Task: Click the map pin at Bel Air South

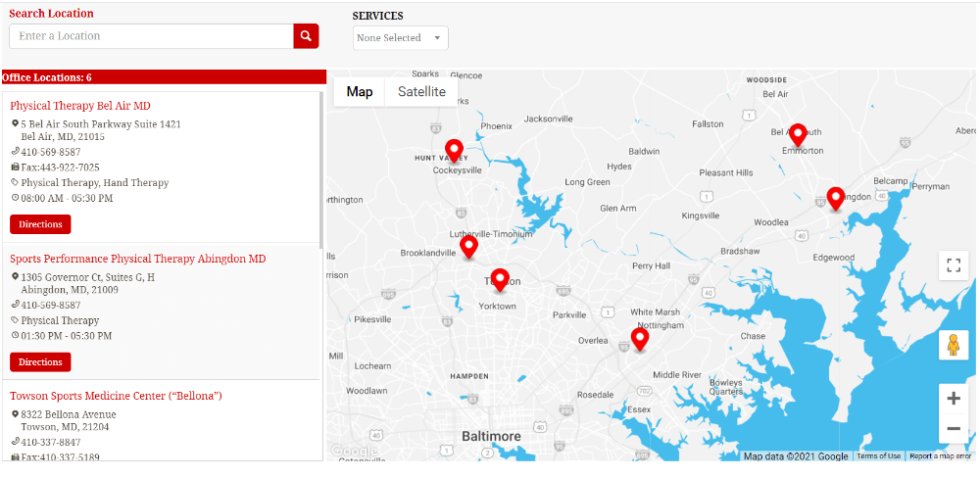Action: pyautogui.click(x=798, y=135)
